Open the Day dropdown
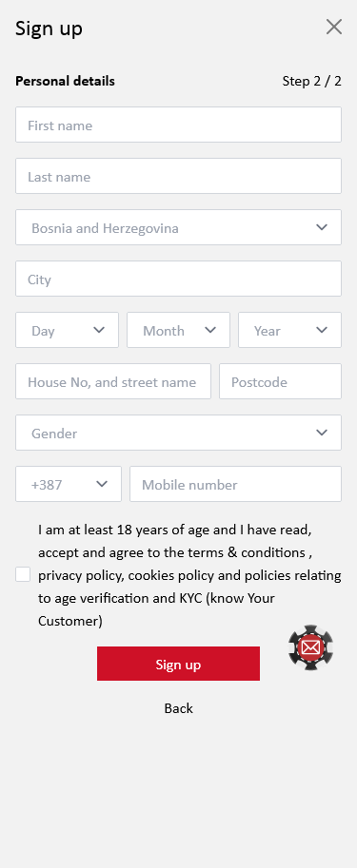357x868 pixels. pyautogui.click(x=67, y=331)
